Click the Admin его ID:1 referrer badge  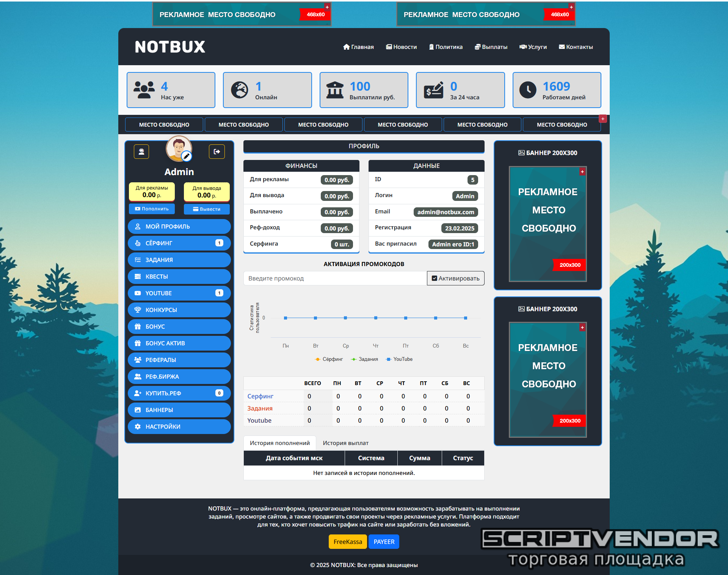(453, 244)
